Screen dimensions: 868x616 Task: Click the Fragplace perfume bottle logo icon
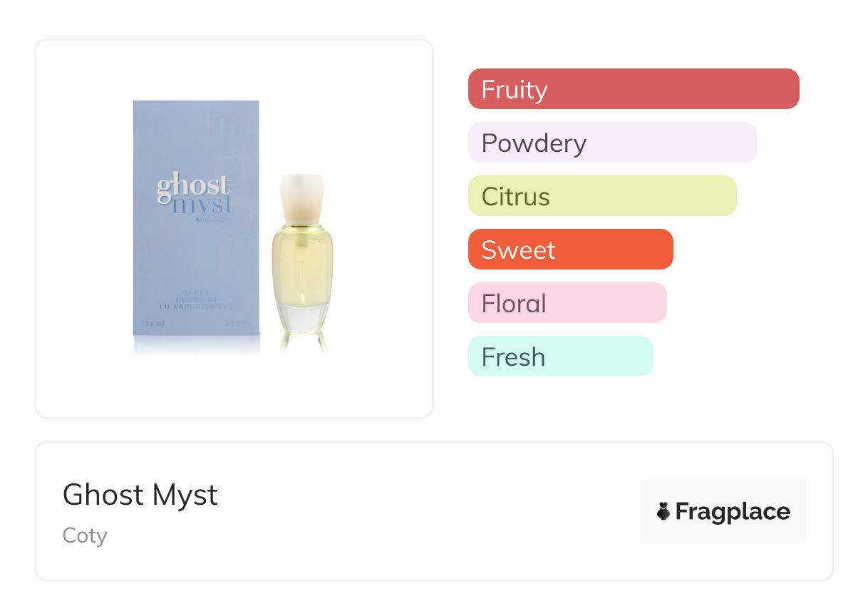point(663,511)
